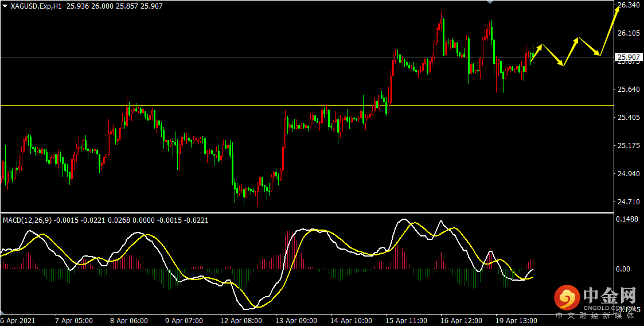Click the OHLC values 25.936 26.000 25.857 25.907
This screenshot has width=644, height=326.
tap(114, 6)
